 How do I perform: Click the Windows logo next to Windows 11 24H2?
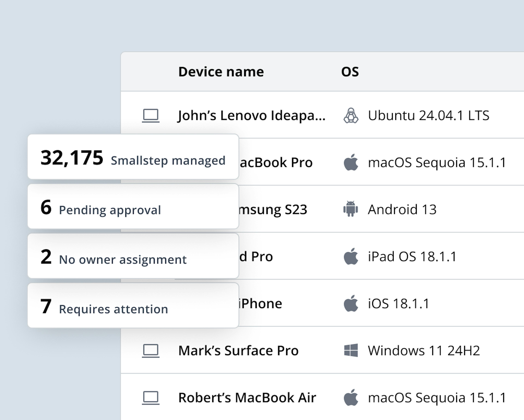click(351, 351)
